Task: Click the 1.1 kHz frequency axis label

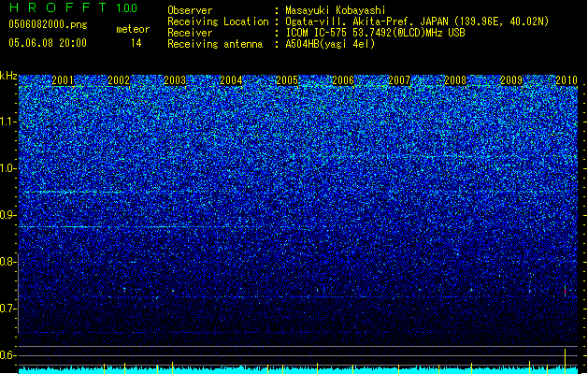Action: 8,122
